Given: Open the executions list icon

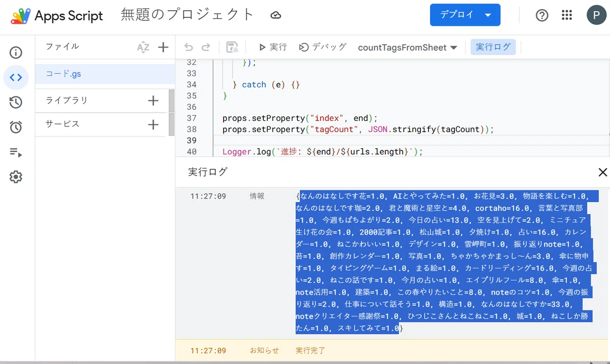Looking at the screenshot, I should (16, 152).
